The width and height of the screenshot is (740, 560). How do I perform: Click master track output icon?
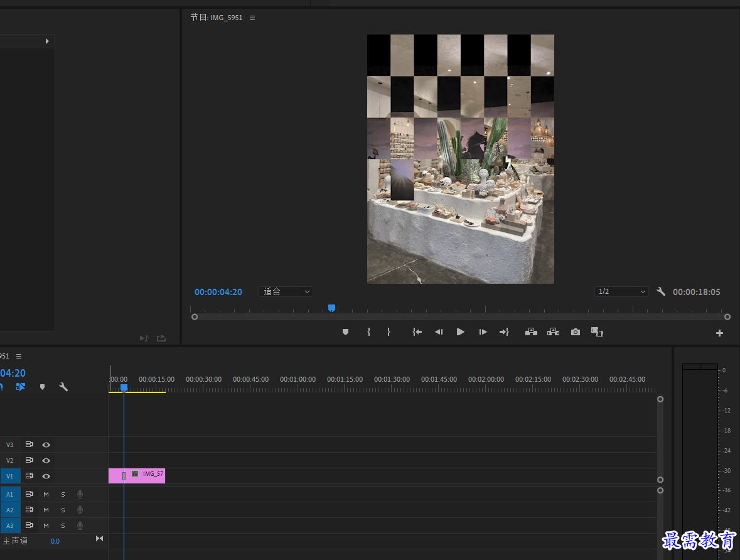[99, 538]
